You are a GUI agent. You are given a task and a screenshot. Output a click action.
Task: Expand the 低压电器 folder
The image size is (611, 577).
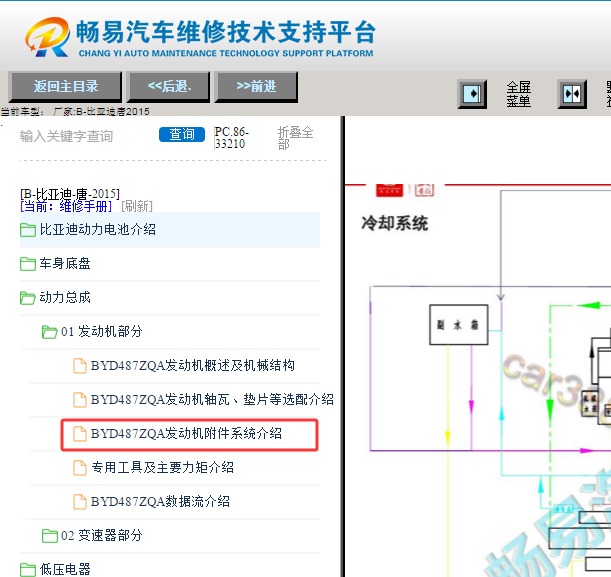[65, 569]
